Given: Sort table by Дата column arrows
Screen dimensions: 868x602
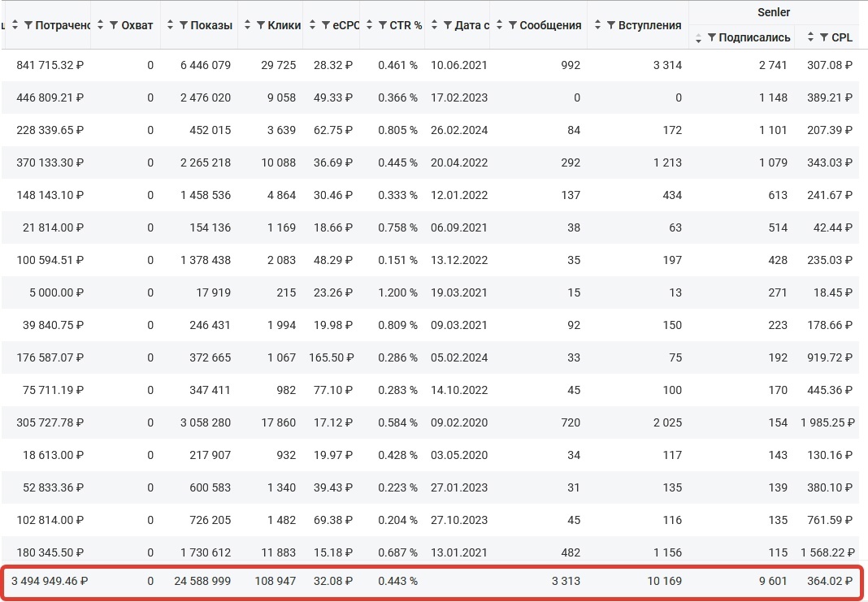Looking at the screenshot, I should click(434, 25).
